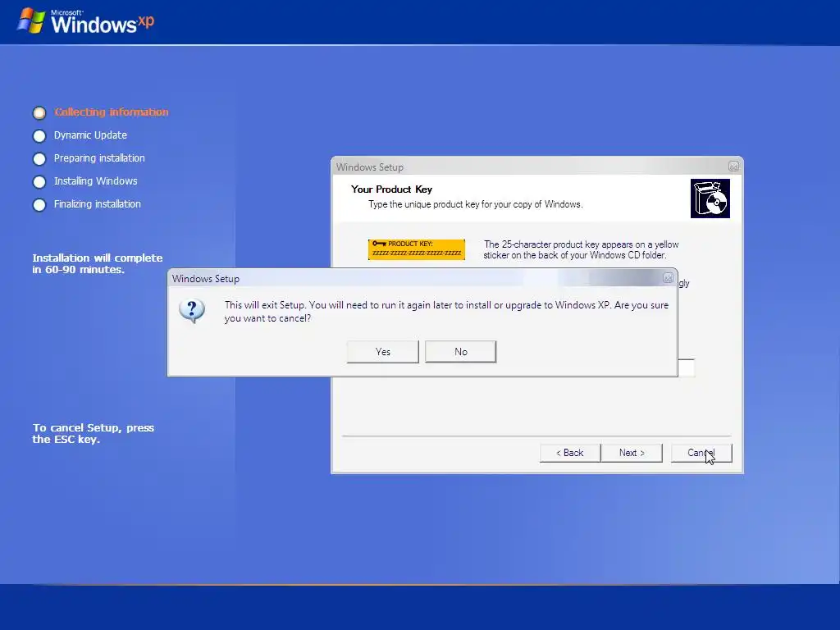Screen dimensions: 840x630
Task: Select the Collecting information step bullet
Action: tap(39, 113)
